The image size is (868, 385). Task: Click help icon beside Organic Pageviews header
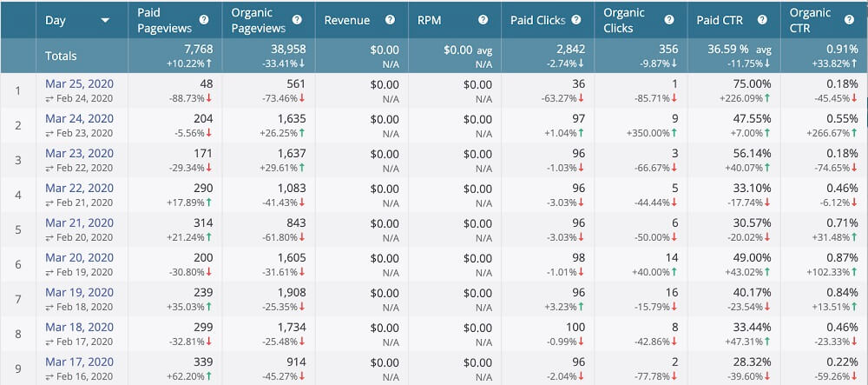tap(298, 20)
